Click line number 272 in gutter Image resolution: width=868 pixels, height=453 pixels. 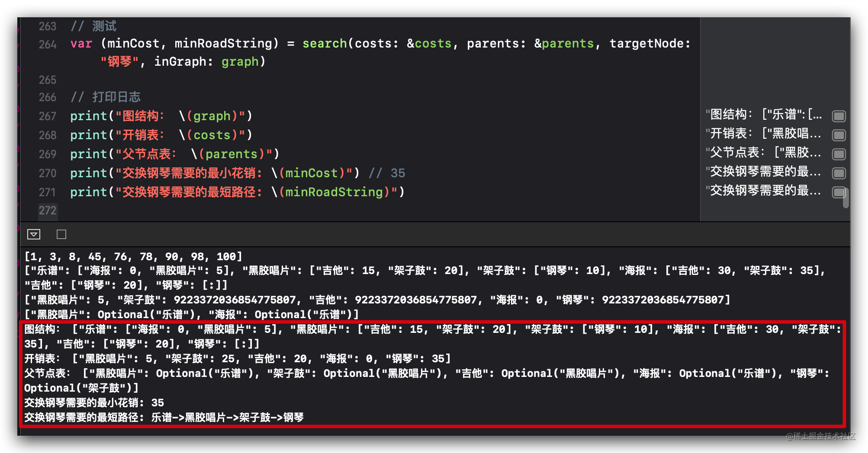pos(48,210)
